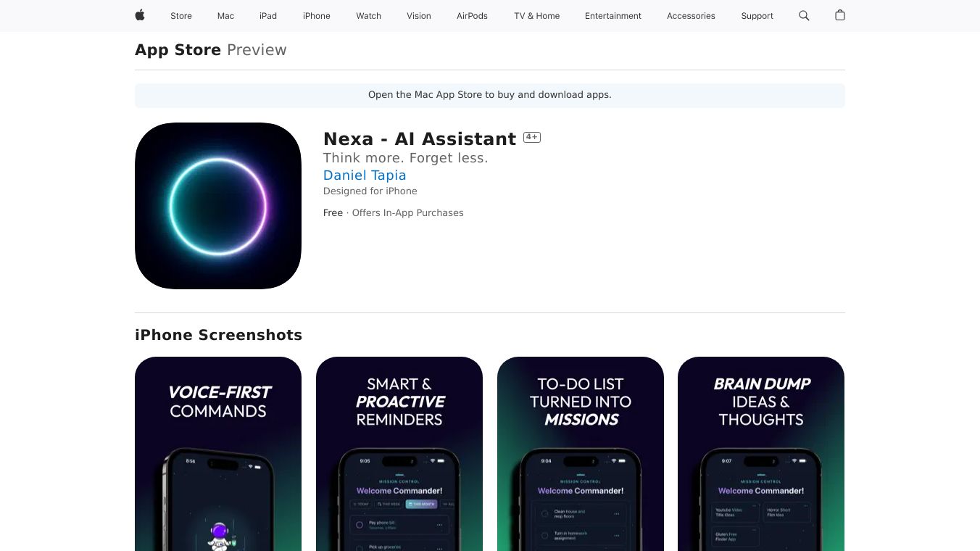Viewport: 980px width, 551px height.
Task: Open the search magnifier icon
Action: 804,15
